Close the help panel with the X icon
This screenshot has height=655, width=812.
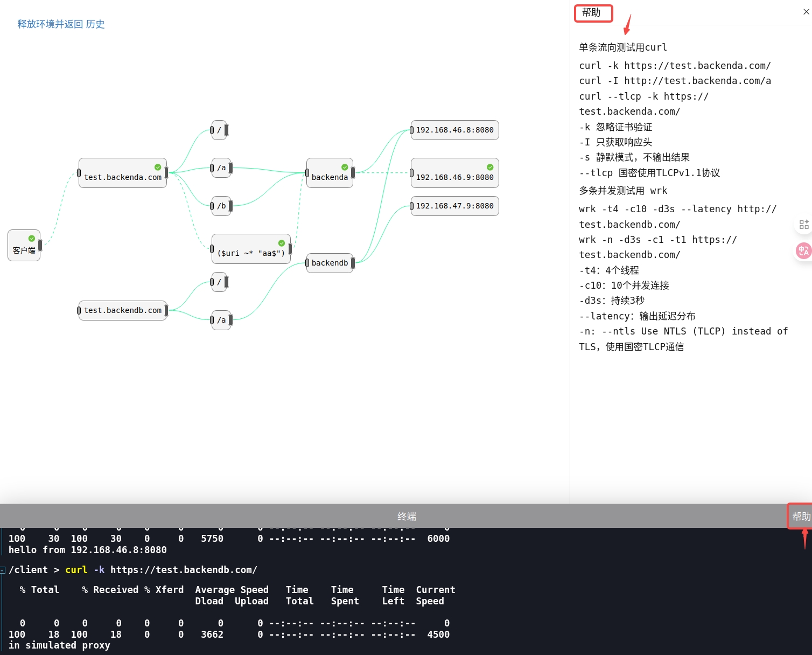[x=806, y=12]
